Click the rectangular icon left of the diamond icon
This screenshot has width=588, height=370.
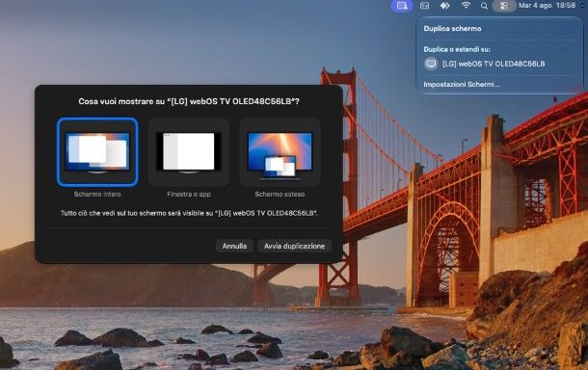424,5
